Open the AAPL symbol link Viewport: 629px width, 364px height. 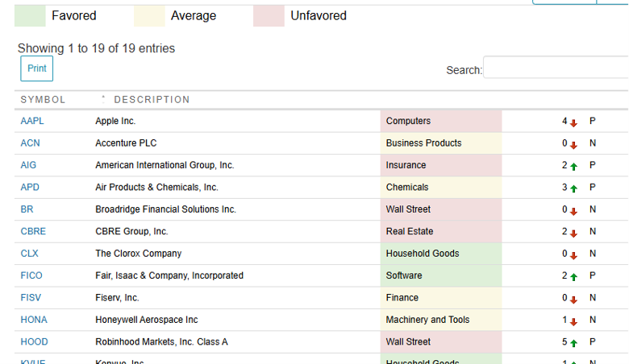click(x=32, y=121)
